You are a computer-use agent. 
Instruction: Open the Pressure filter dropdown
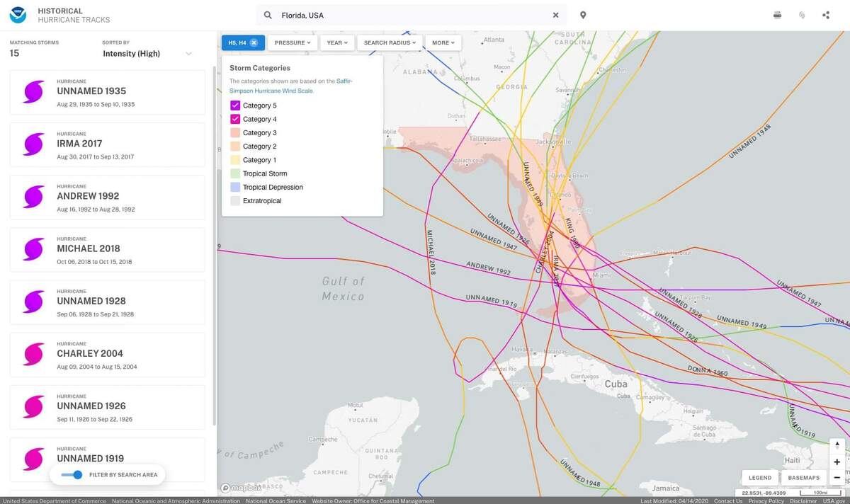click(292, 42)
